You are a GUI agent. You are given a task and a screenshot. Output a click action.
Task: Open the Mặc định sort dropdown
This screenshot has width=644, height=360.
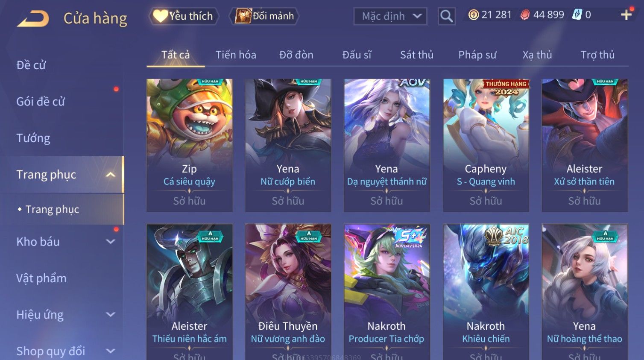390,16
